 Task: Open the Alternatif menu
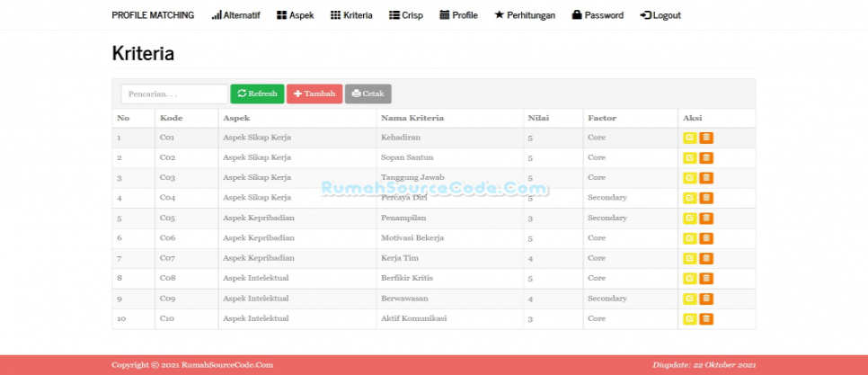[235, 15]
